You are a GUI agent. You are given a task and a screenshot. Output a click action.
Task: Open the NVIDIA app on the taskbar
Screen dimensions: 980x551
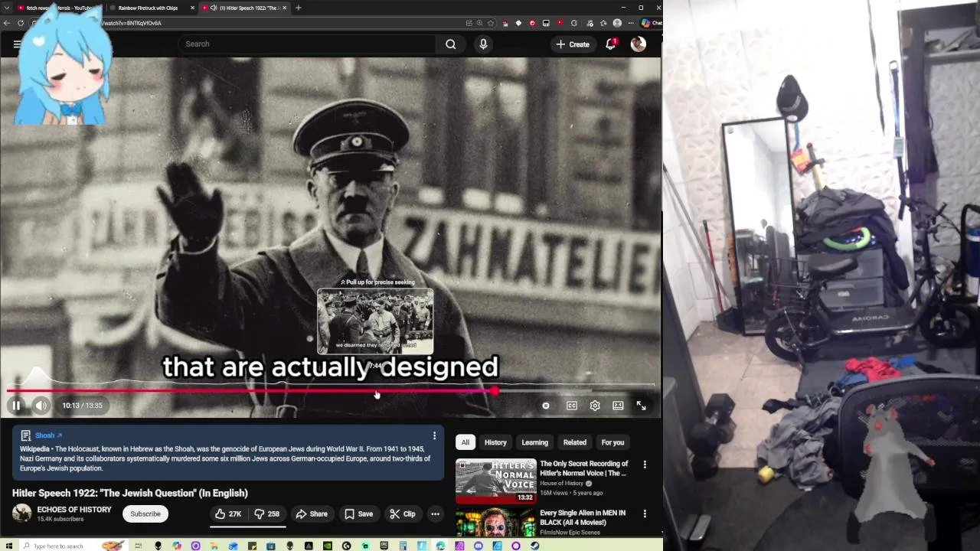pyautogui.click(x=327, y=546)
